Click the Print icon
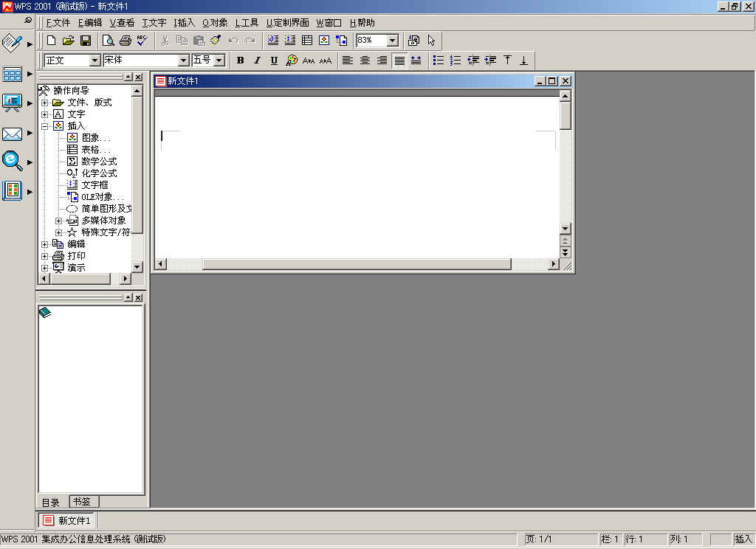Image resolution: width=756 pixels, height=549 pixels. point(126,41)
